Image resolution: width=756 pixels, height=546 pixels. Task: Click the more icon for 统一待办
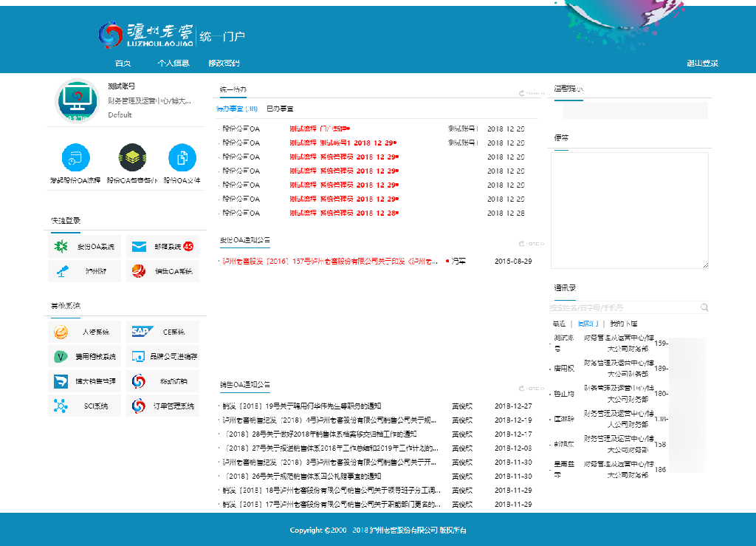click(532, 93)
